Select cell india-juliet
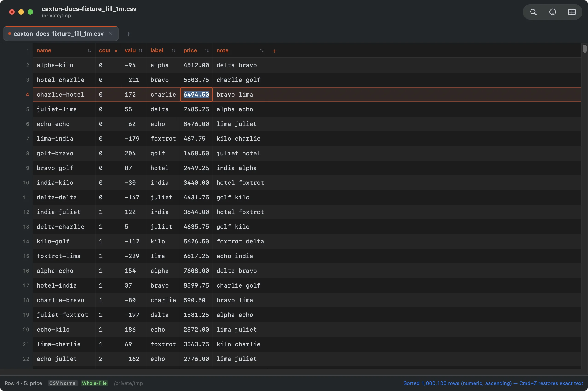588x391 pixels. (x=64, y=212)
